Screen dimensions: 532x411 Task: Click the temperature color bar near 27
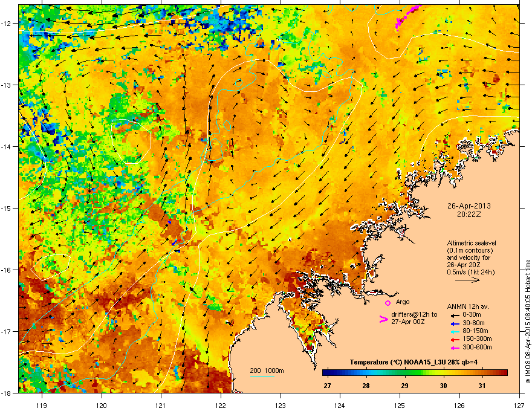click(x=328, y=373)
